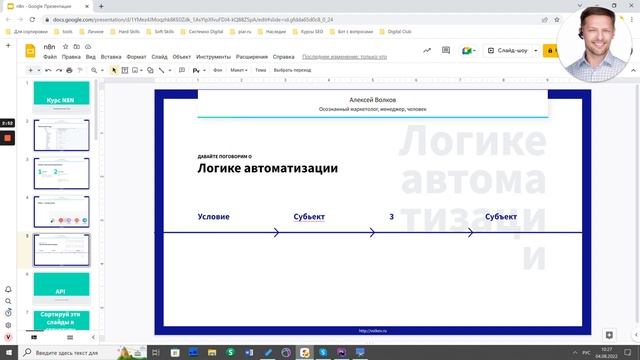Hide the menus with the top-right chevron
This screenshot has height=360, width=640.
pos(633,70)
